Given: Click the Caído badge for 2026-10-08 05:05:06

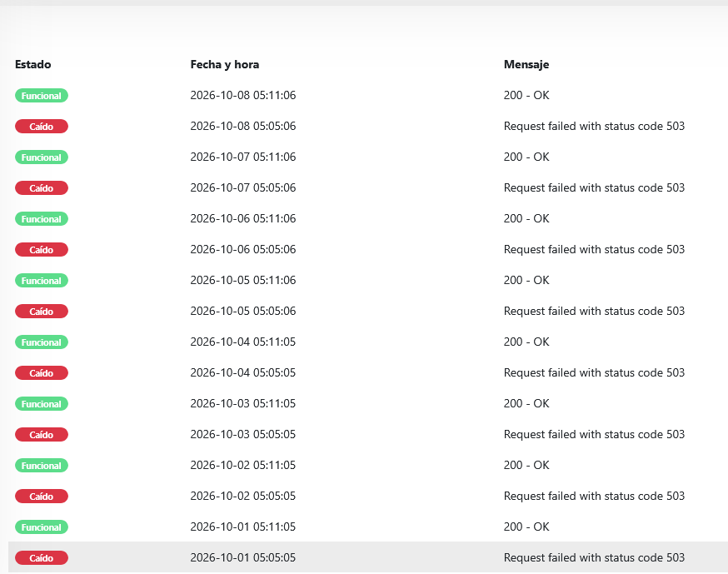Looking at the screenshot, I should pyautogui.click(x=42, y=127).
